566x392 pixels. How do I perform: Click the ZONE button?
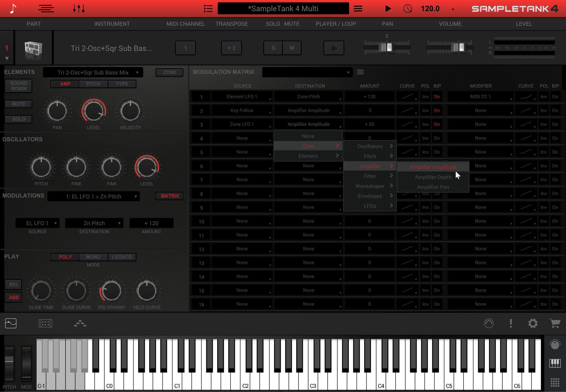[x=170, y=72]
